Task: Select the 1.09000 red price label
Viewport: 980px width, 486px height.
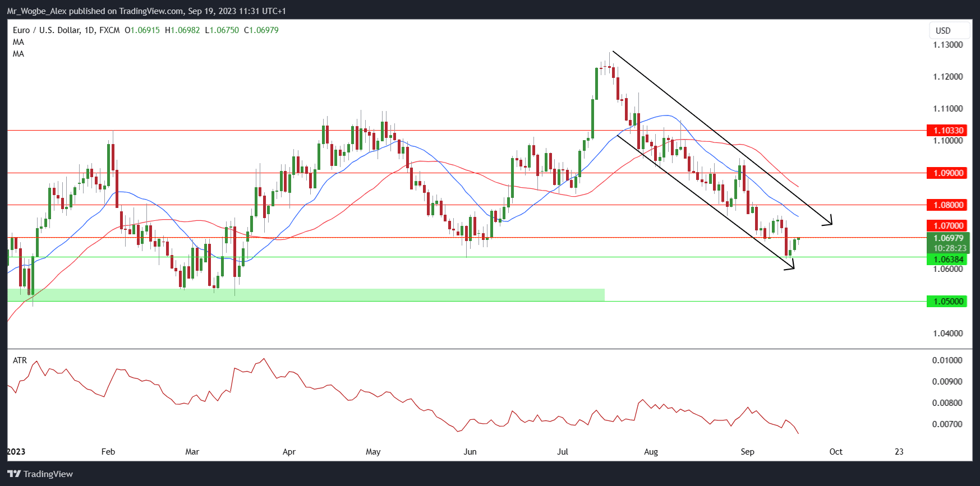Action: click(x=947, y=173)
